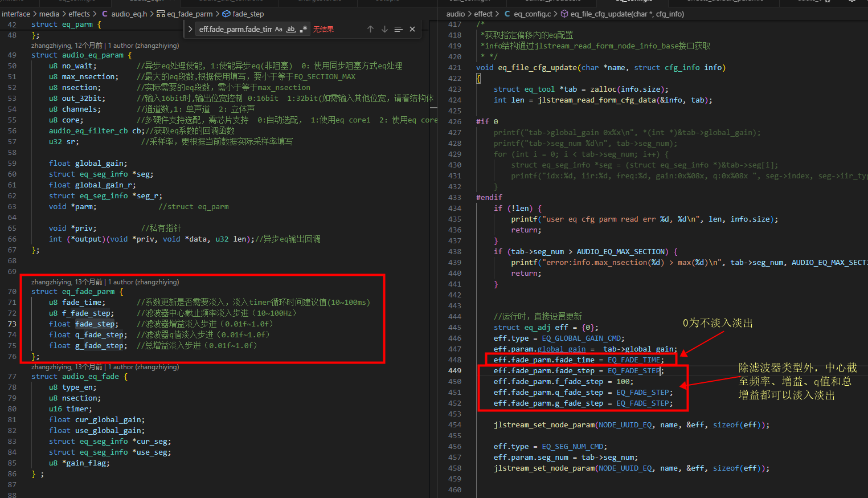Click the Find in Selection icon
This screenshot has width=868, height=498.
point(398,29)
